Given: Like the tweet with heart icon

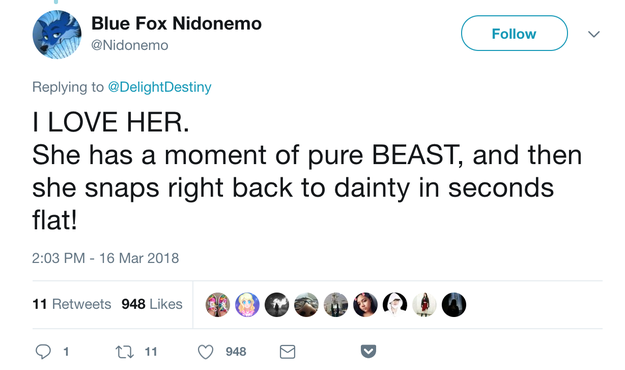Looking at the screenshot, I should [x=206, y=352].
